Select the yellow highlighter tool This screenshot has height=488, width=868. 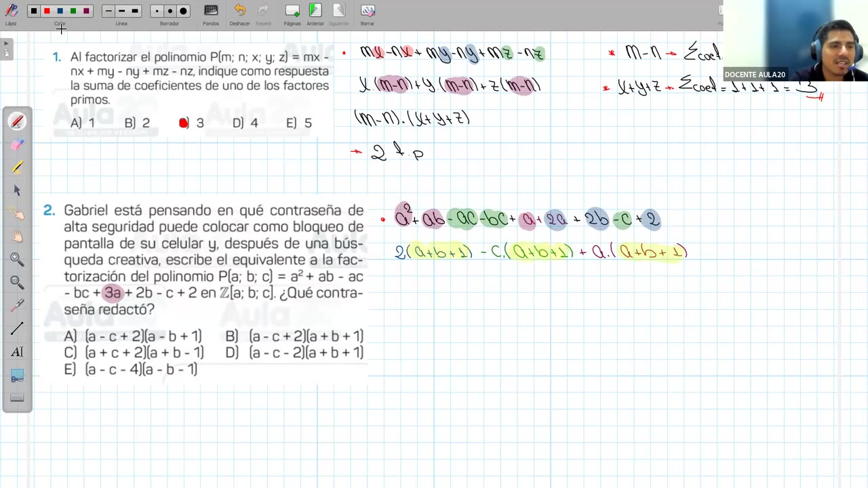pos(17,167)
